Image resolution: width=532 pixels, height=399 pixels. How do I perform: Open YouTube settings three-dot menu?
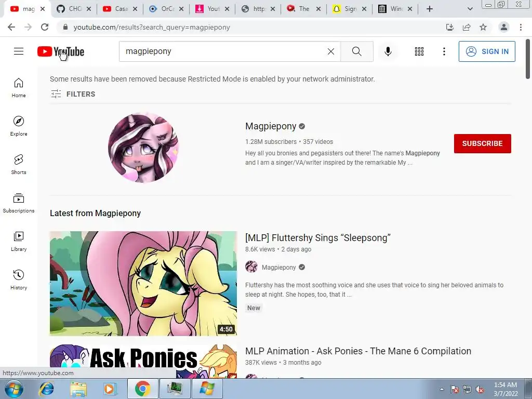coord(444,51)
